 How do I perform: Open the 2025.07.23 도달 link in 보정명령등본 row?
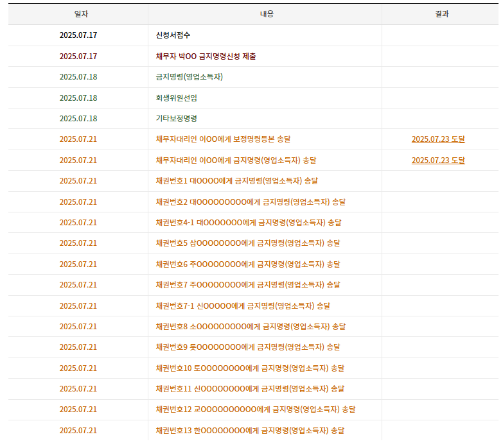(438, 139)
